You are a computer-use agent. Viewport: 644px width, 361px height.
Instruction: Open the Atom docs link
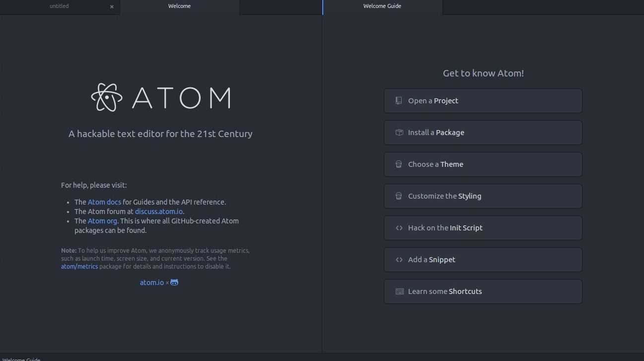(x=104, y=202)
